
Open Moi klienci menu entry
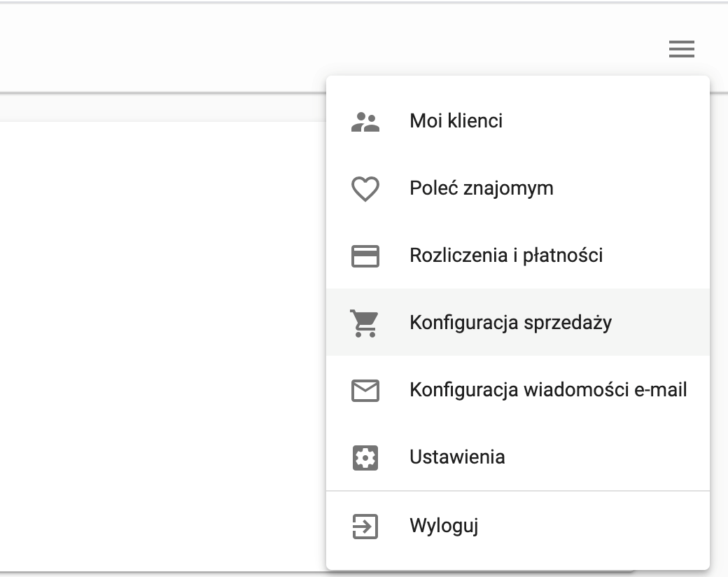[518, 120]
